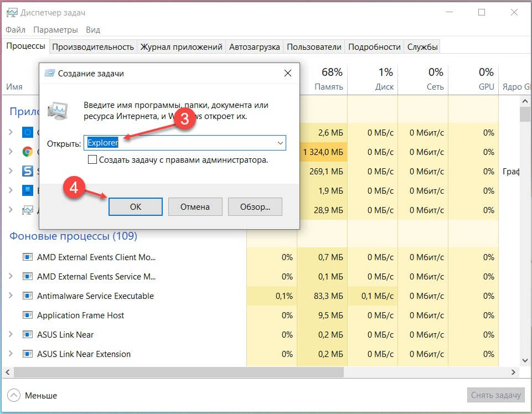
Task: Switch to the Журнал приложений tab
Action: 181,47
